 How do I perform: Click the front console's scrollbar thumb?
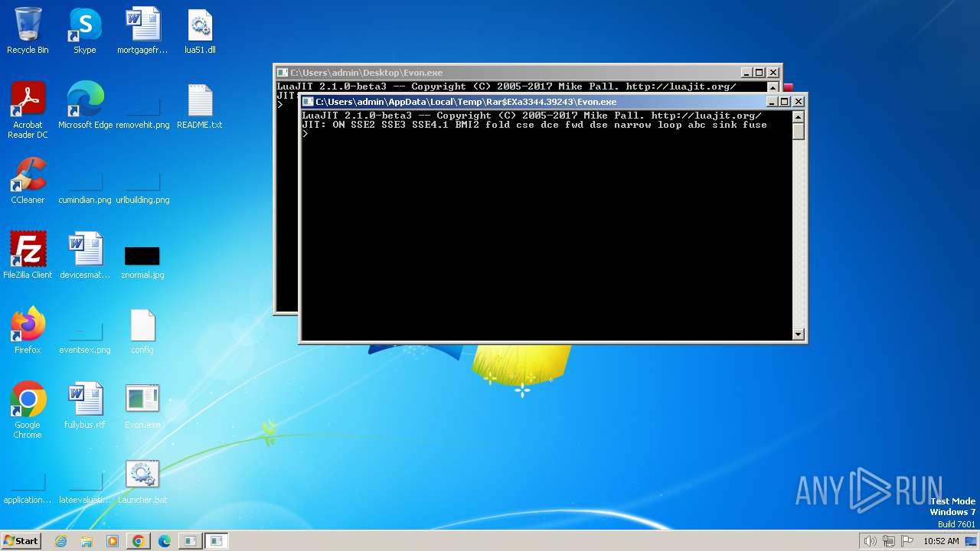pos(799,132)
